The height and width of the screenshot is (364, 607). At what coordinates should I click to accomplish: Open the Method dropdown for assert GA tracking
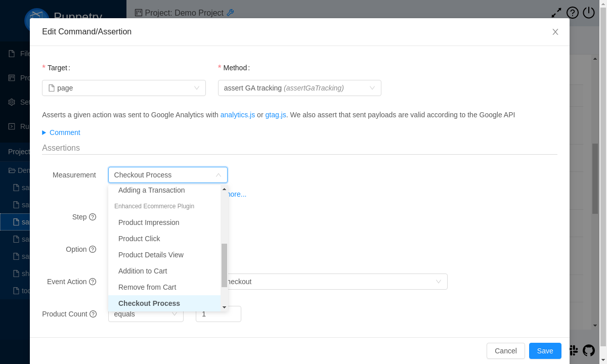pos(299,87)
